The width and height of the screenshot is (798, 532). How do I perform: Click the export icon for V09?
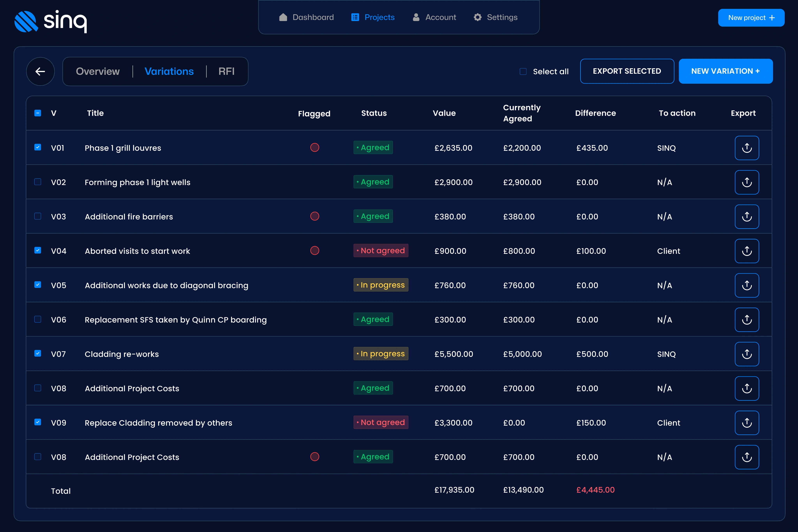[x=747, y=423]
